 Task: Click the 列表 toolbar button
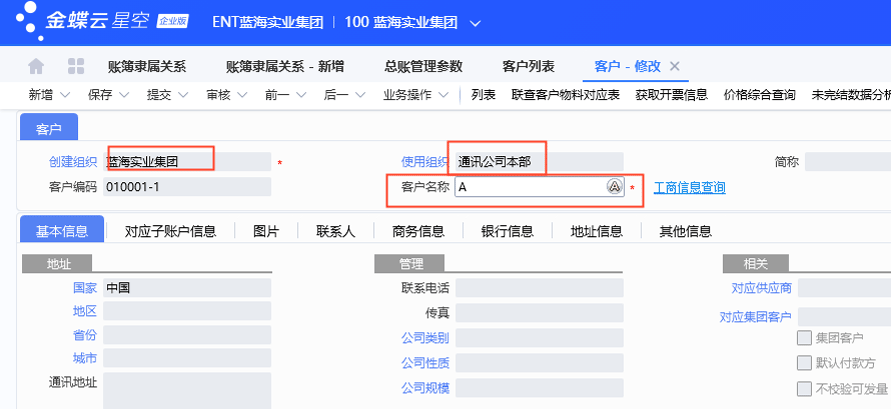pos(484,95)
